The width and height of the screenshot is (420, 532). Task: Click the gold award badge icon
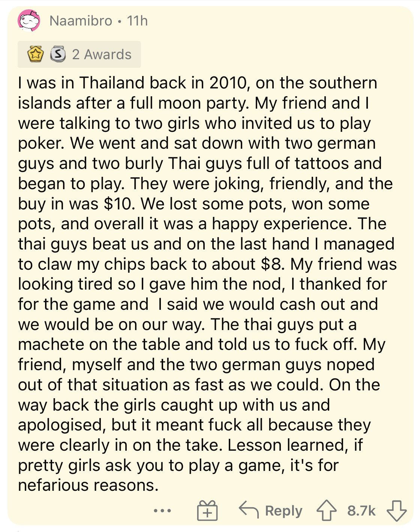click(x=35, y=54)
